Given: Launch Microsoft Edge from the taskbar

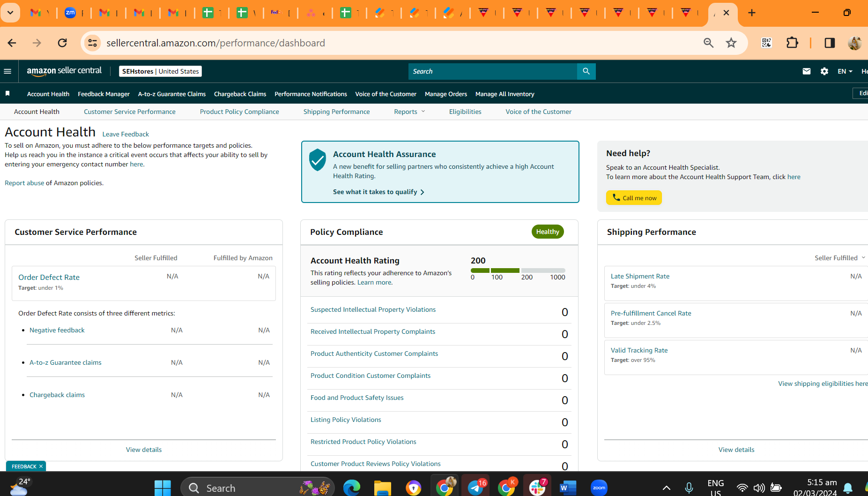Looking at the screenshot, I should (x=352, y=488).
